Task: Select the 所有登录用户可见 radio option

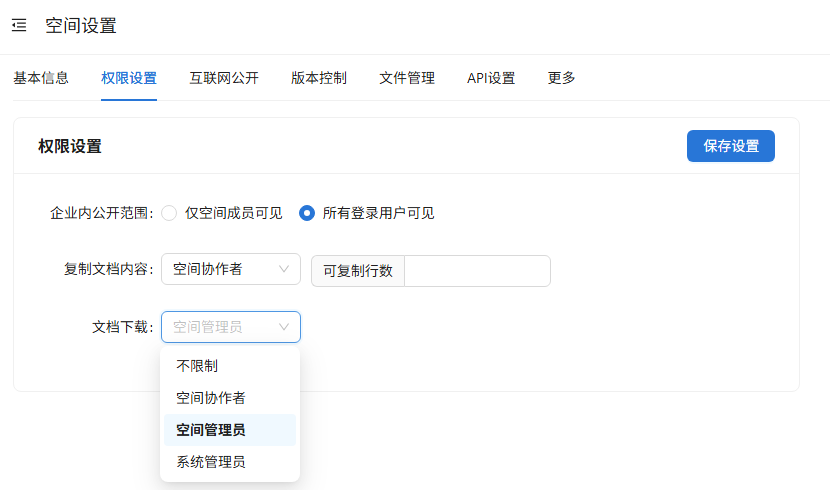Action: point(306,213)
